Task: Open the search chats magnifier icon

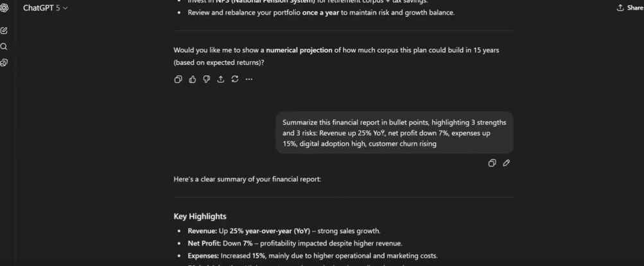Action: tap(4, 46)
